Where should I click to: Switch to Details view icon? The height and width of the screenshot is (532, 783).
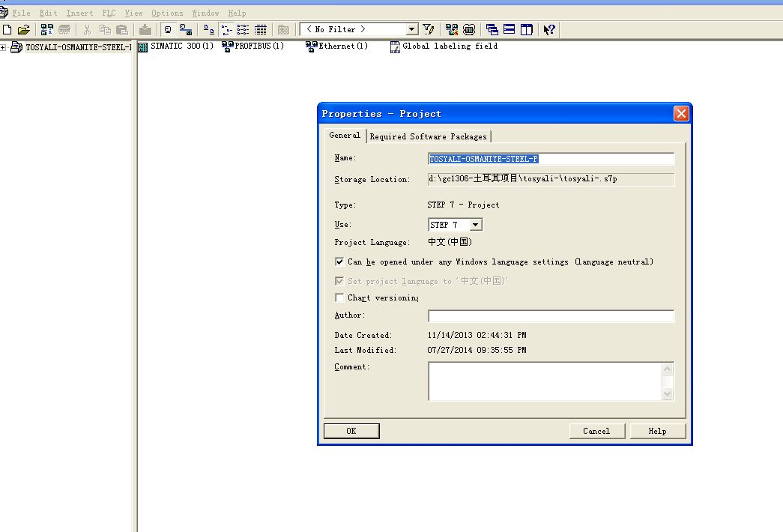pyautogui.click(x=261, y=29)
